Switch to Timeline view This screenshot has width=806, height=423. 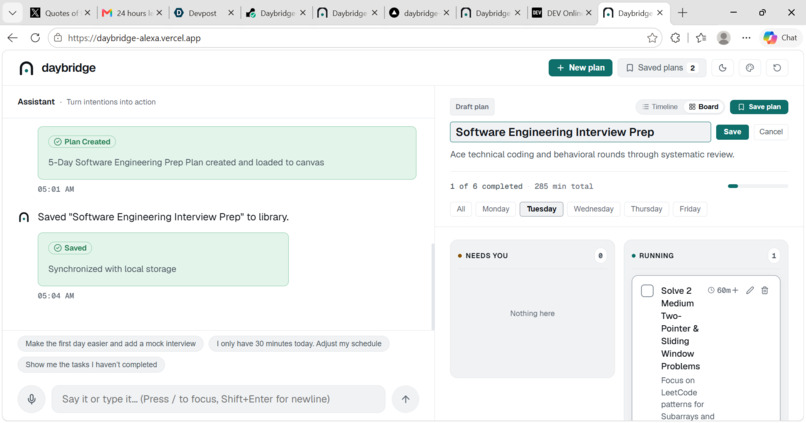(660, 107)
